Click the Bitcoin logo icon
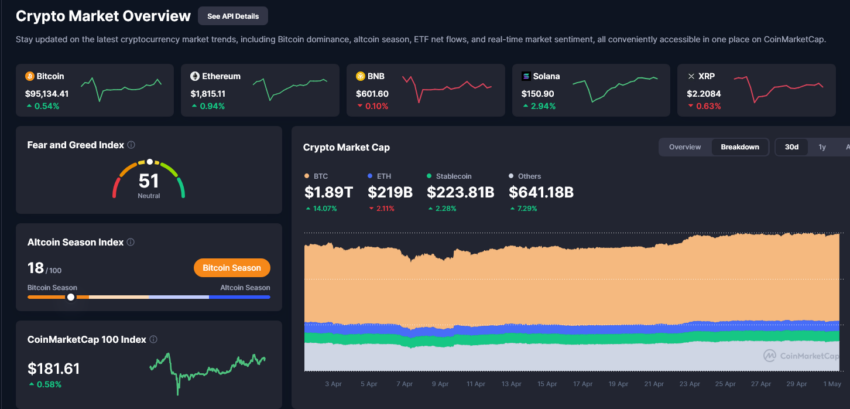Viewport: 850px width, 409px height. pyautogui.click(x=29, y=76)
